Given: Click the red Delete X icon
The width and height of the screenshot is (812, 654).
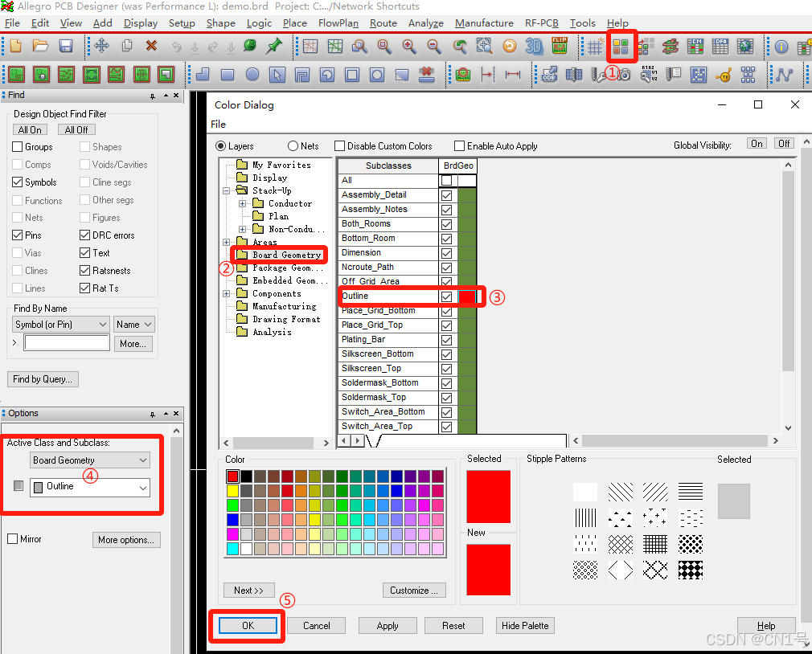Looking at the screenshot, I should [x=151, y=46].
